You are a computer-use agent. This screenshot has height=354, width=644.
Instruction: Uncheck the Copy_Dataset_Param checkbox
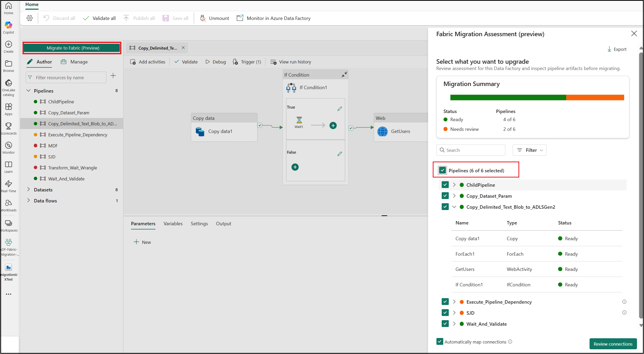click(x=445, y=196)
